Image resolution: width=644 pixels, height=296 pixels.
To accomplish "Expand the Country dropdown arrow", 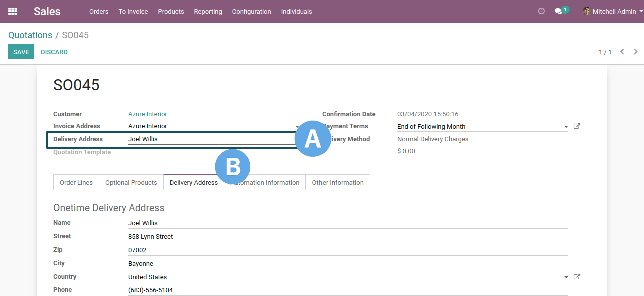I will click(566, 277).
